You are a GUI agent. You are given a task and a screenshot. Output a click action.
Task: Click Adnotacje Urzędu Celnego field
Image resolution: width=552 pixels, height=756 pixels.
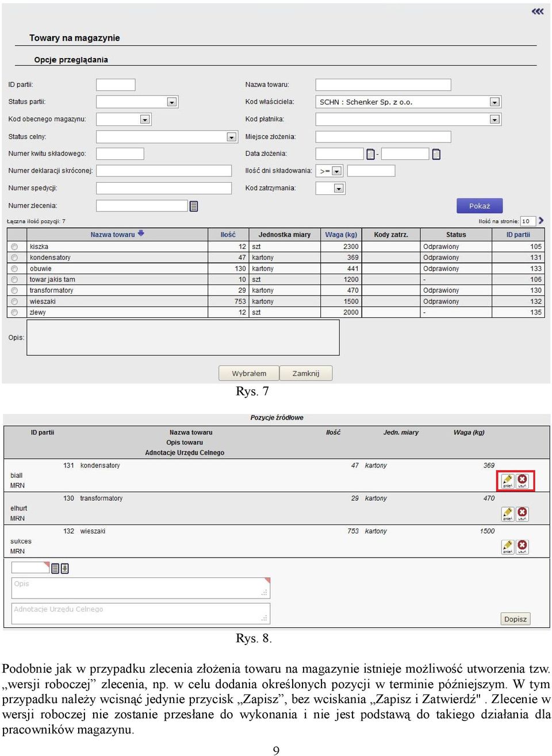141,613
